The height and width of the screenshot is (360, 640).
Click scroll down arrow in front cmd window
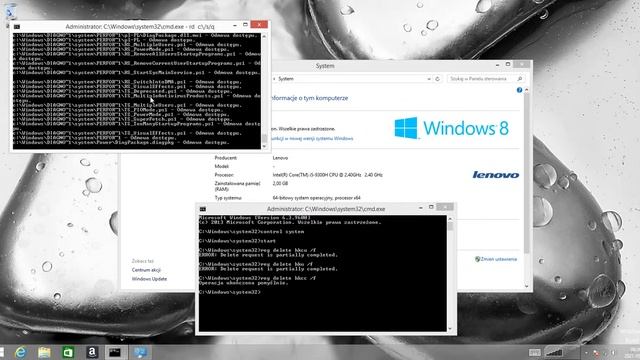pyautogui.click(x=450, y=329)
